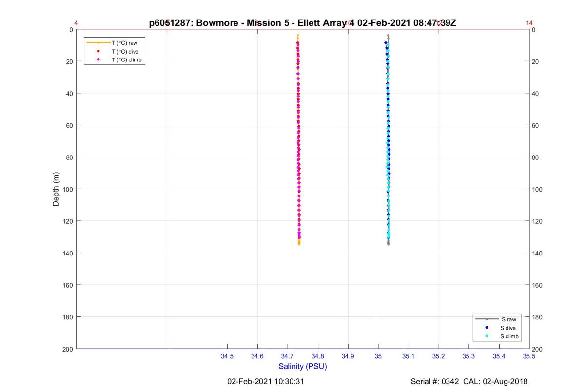
Task: Select the 'T (°C) raw' legend entry
Action: 115,43
